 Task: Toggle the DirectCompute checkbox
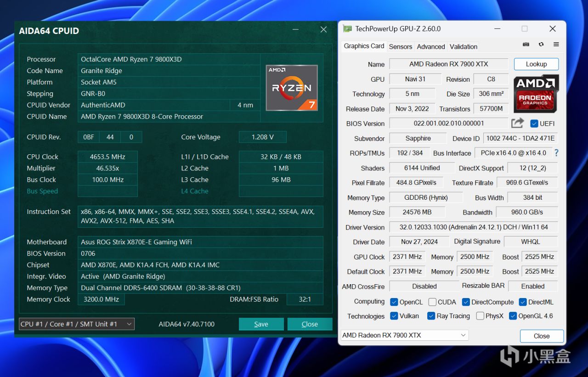click(x=466, y=302)
